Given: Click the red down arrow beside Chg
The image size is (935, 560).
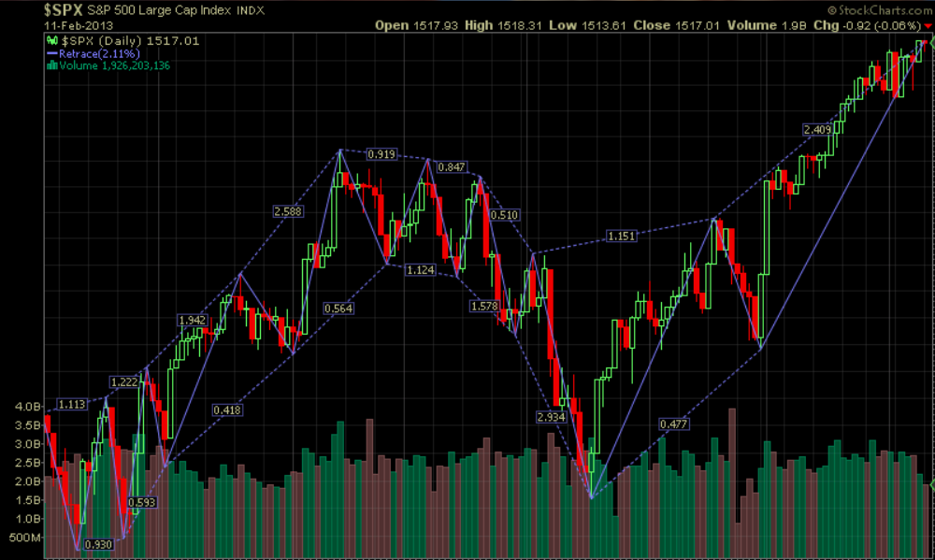Looking at the screenshot, I should pyautogui.click(x=928, y=26).
